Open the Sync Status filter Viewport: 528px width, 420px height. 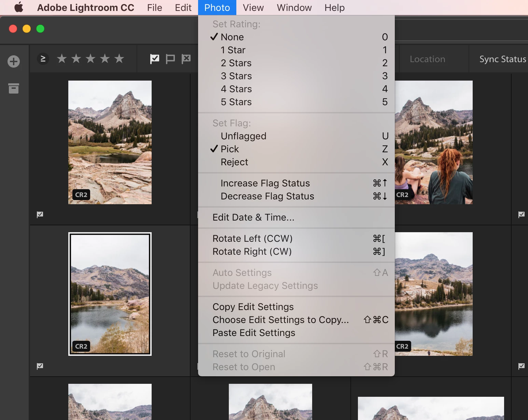(x=502, y=59)
